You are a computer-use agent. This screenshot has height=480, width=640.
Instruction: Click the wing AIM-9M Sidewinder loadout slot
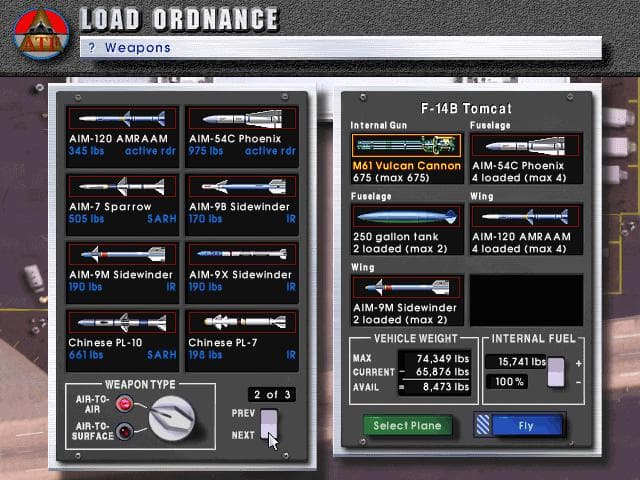pos(407,300)
